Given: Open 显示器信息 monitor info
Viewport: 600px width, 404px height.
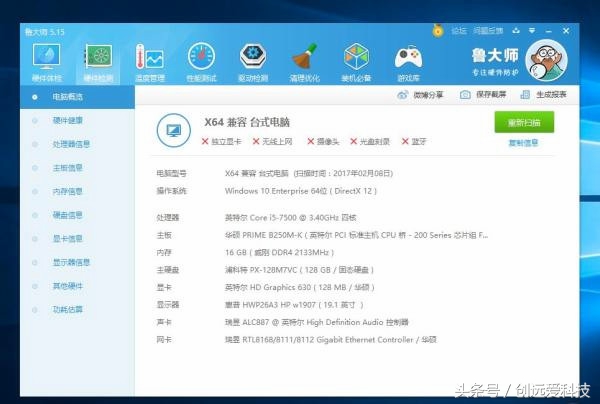Looking at the screenshot, I should click(77, 262).
